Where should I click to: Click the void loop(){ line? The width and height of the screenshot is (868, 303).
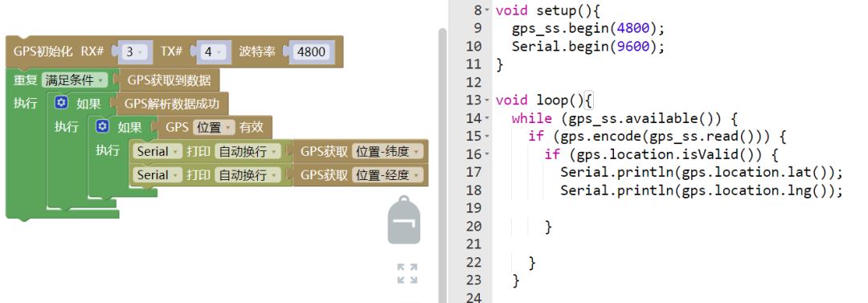point(544,100)
